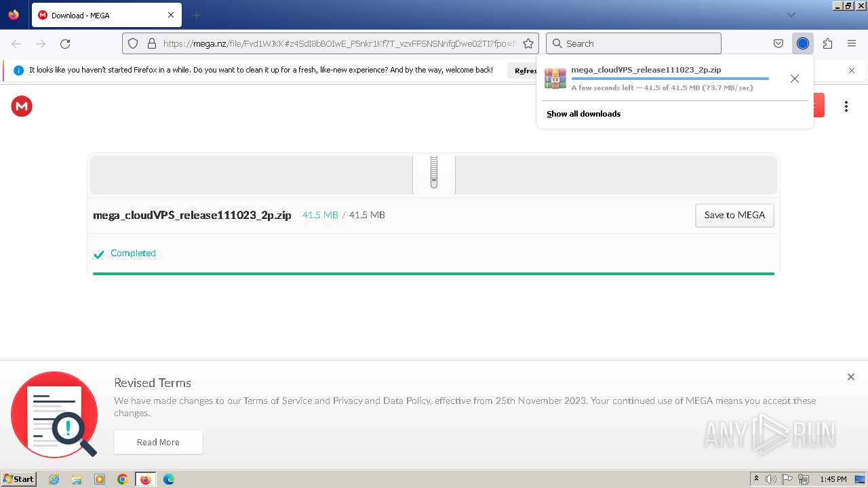Image resolution: width=868 pixels, height=488 pixels.
Task: Open the network tray icon
Action: pos(804,479)
